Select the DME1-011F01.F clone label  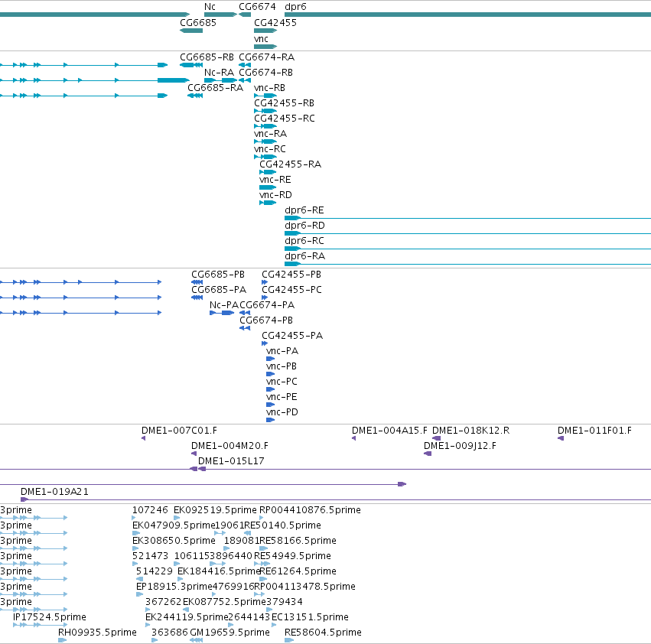(x=594, y=430)
